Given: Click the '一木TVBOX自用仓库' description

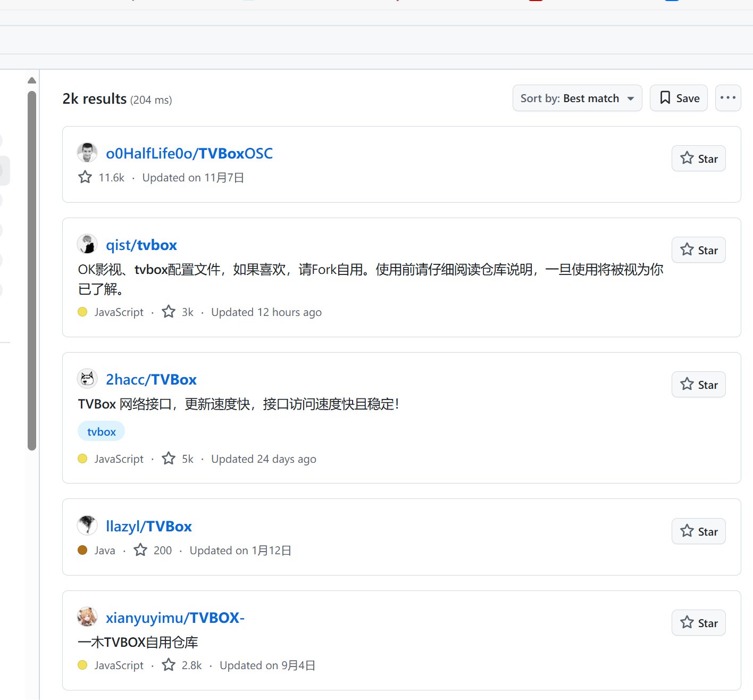Looking at the screenshot, I should 138,643.
